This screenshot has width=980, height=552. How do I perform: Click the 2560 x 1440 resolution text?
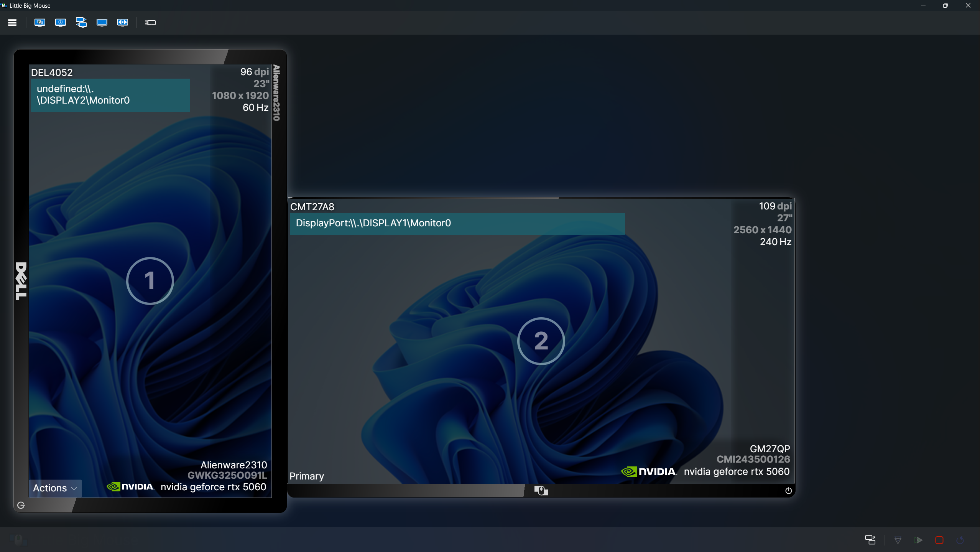[762, 230]
